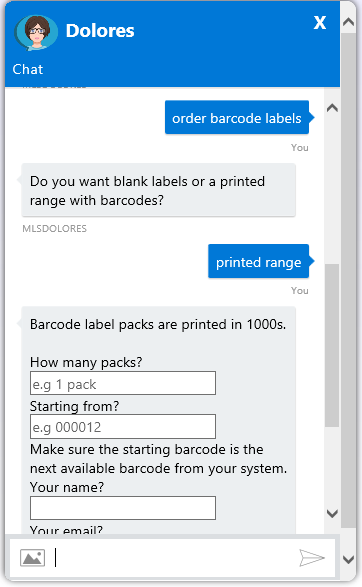The height and width of the screenshot is (587, 362).
Task: Select the 'printed range' message bubble
Action: 259,261
